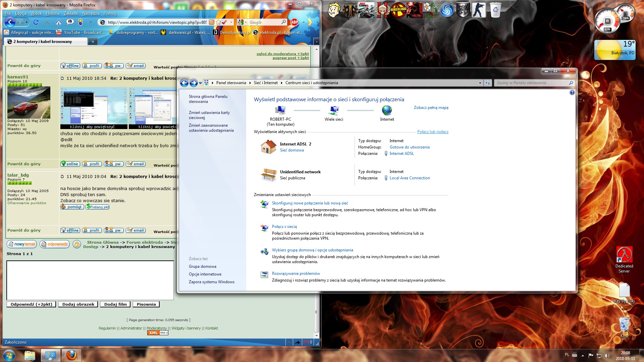Click the RSS feed icon in the address bar
644x362 pixels.
coord(212,22)
